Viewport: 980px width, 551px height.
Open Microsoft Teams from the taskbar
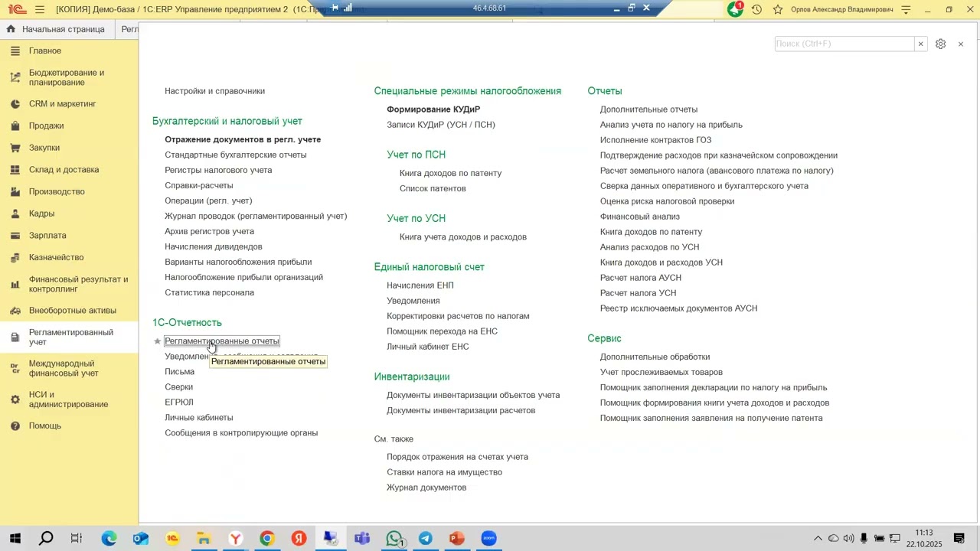[362, 539]
